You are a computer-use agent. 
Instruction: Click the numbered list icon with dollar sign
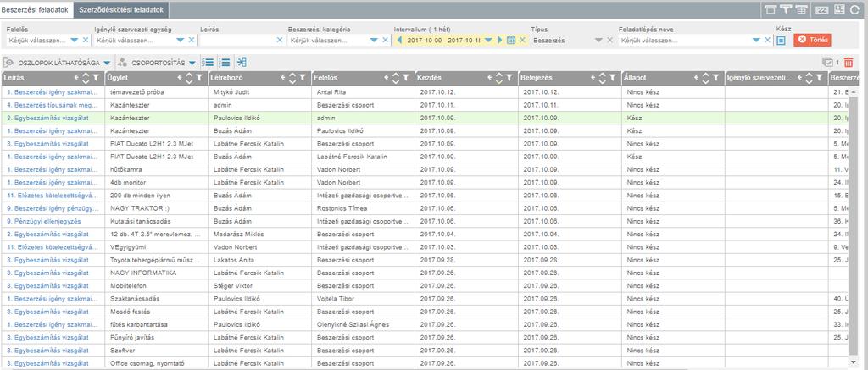208,63
